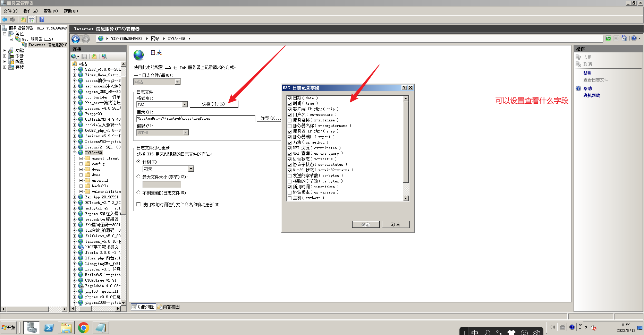Screen dimensions: 644x335
Task: Enable the 服务名称 s-sitename checkbox
Action: pos(290,120)
